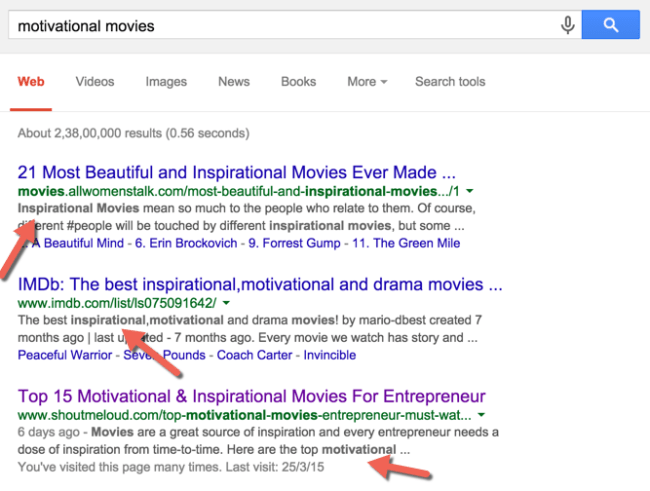Select the Web tab
This screenshot has height=491, width=650.
tap(31, 82)
